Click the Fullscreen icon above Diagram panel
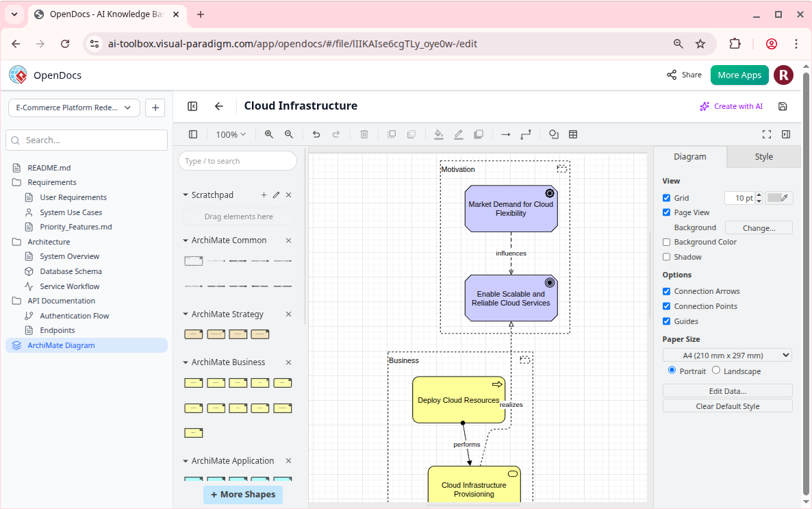Screen dimensions: 812x509 tap(766, 134)
